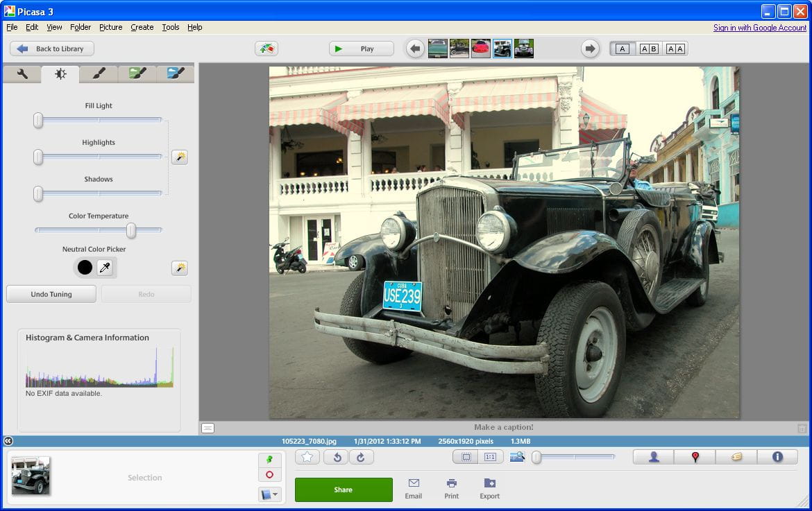Image resolution: width=812 pixels, height=511 pixels.
Task: Select the first teal car thumbnail
Action: tap(438, 49)
